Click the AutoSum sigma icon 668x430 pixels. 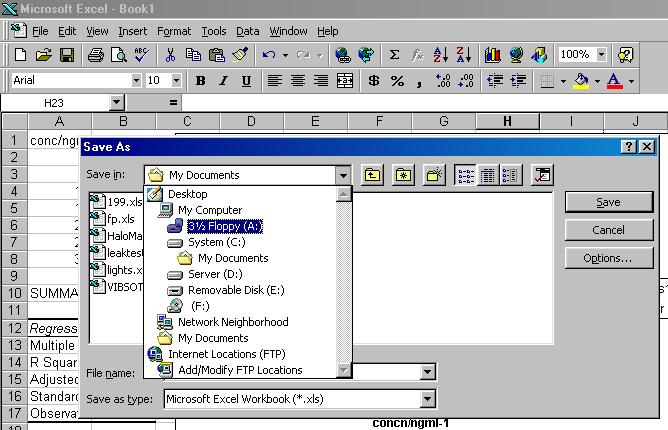[x=394, y=55]
